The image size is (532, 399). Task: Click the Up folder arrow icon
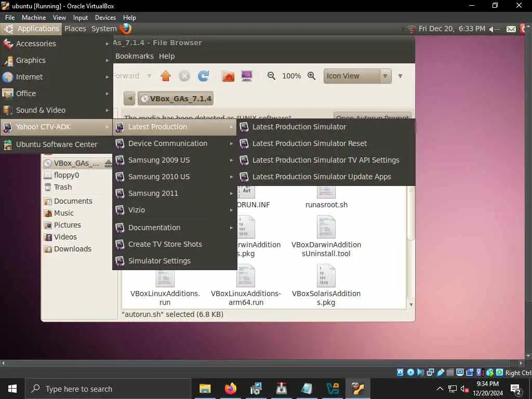point(166,76)
